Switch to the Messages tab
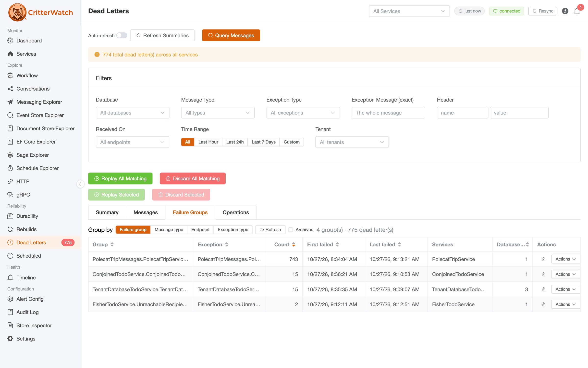Image resolution: width=588 pixels, height=368 pixels. tap(146, 212)
